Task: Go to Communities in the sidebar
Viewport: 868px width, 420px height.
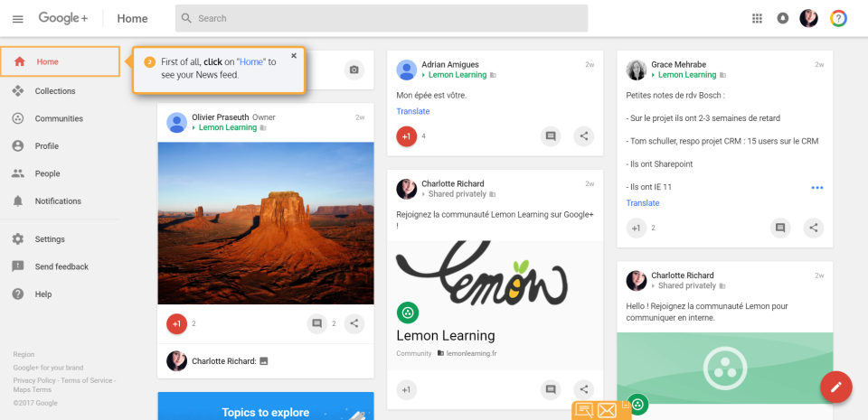Action: [59, 118]
